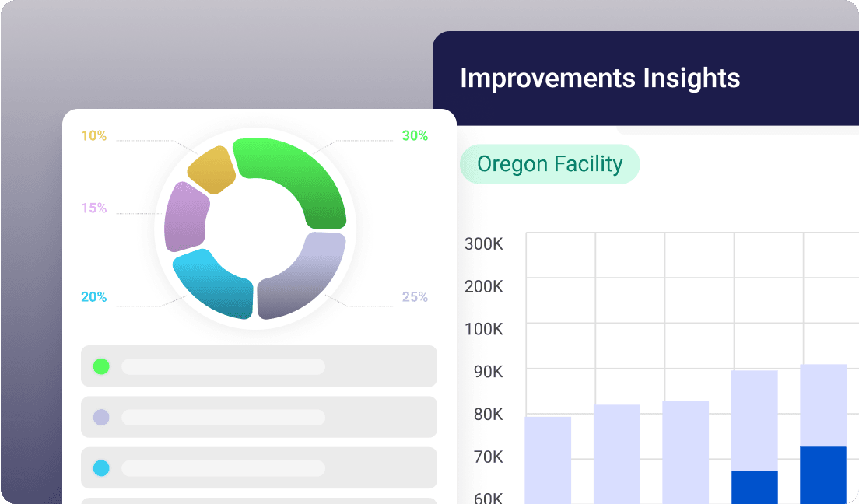859x504 pixels.
Task: Select the third bar in bar chart
Action: (685, 452)
